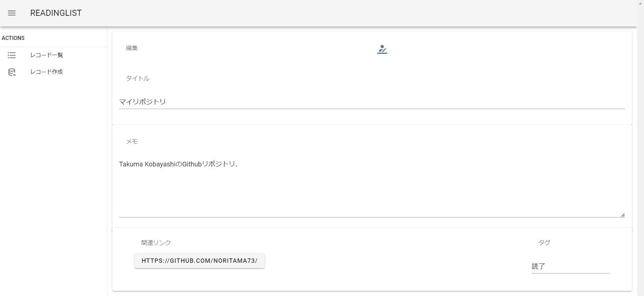Open the HTTPS://GITHUB.COM/NORITAMA73/ link chip
Viewport: 644px width, 296px height.
pos(200,260)
